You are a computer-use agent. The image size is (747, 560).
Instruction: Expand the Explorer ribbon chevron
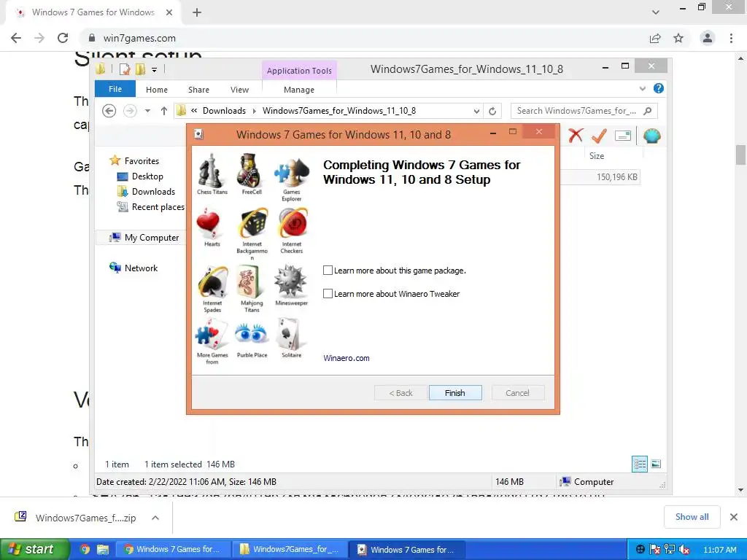pyautogui.click(x=643, y=88)
